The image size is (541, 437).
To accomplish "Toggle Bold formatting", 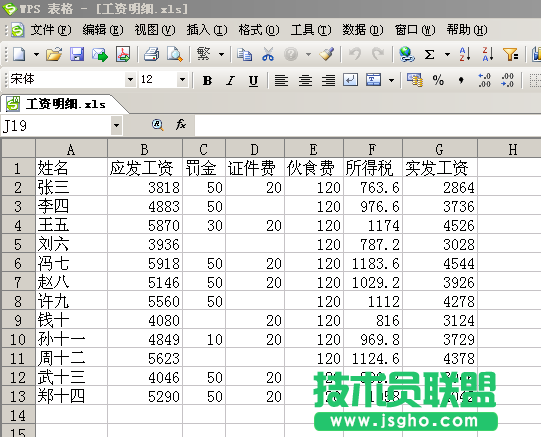I will point(207,80).
